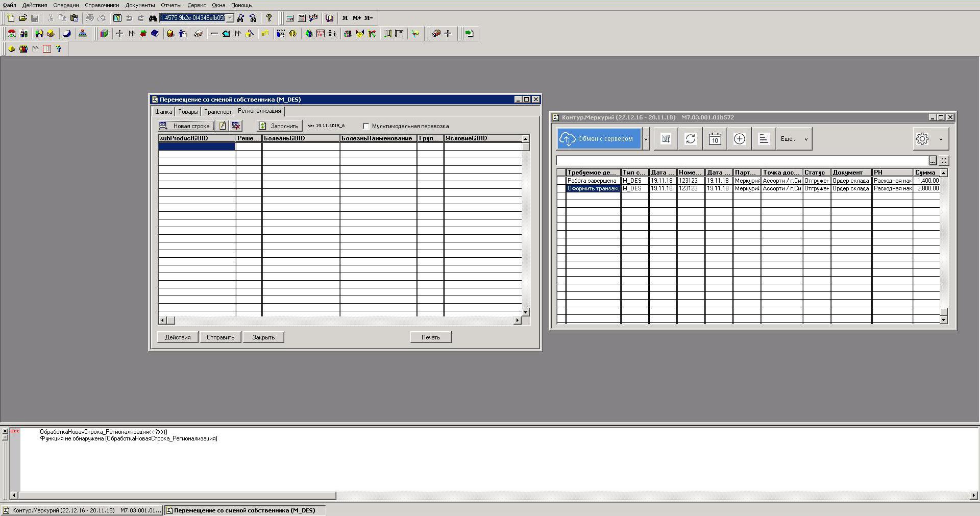Switch to the Транспорт tab
The width and height of the screenshot is (980, 516).
[218, 112]
